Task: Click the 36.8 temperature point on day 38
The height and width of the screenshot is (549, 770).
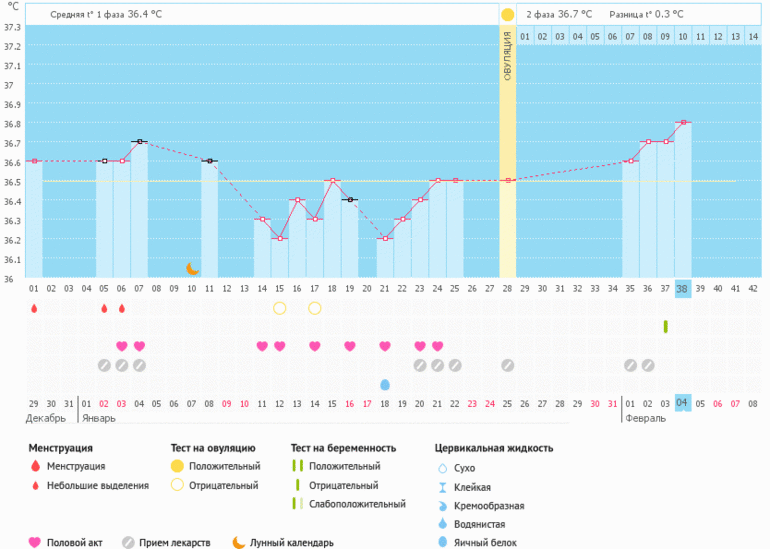Action: (x=683, y=122)
